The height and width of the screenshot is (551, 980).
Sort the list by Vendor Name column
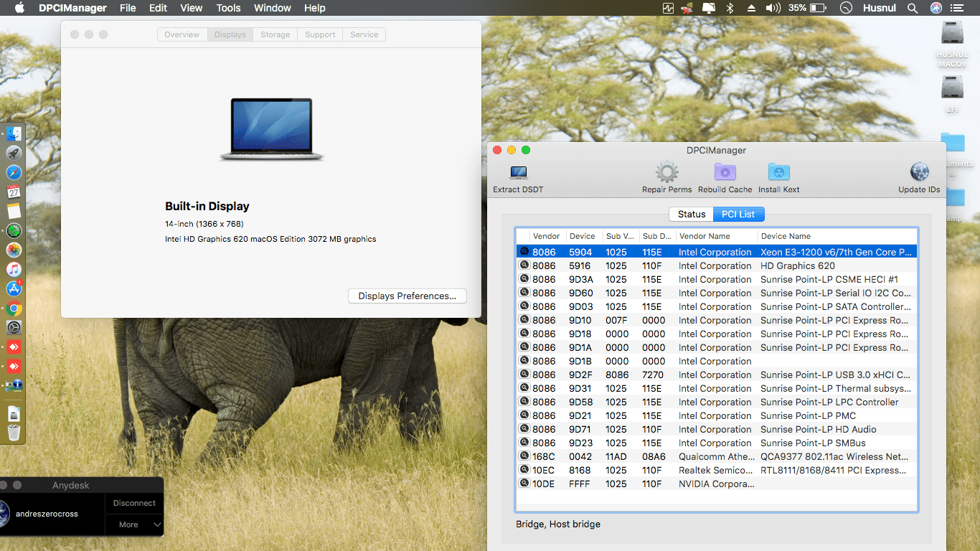pyautogui.click(x=704, y=236)
